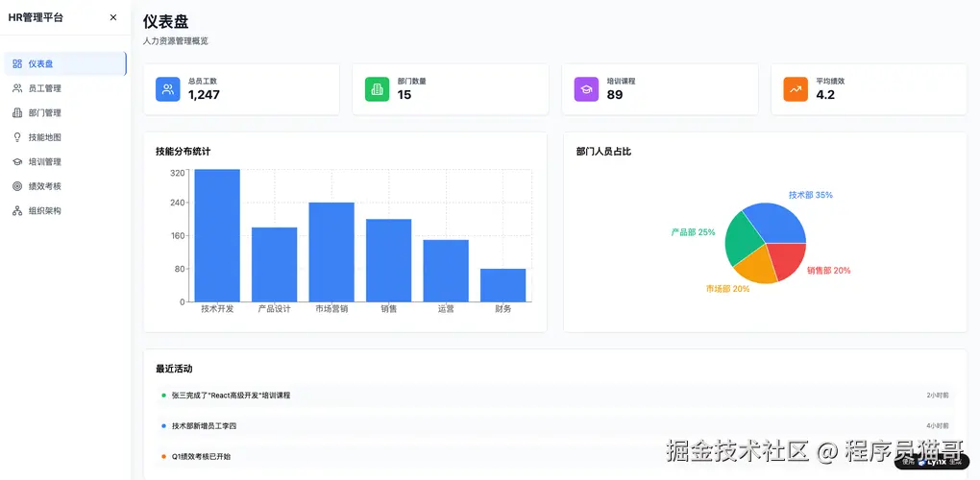Click the 2小时前 timestamp

pos(938,396)
